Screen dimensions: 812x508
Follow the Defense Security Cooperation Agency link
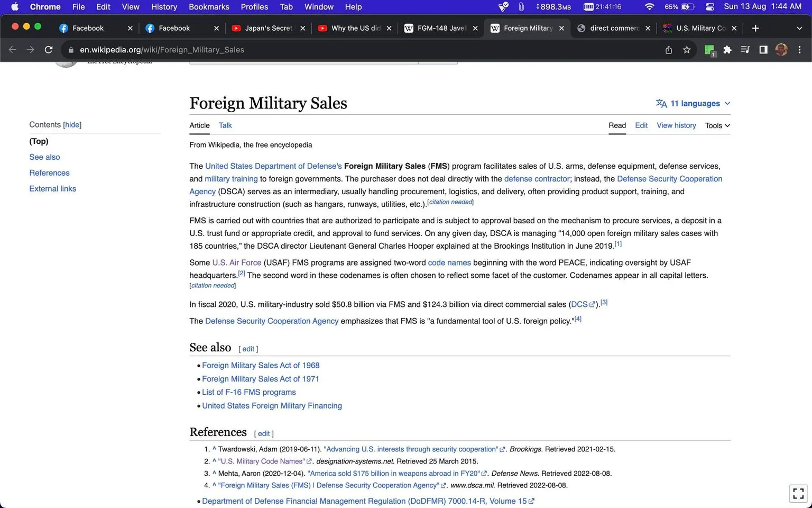272,321
